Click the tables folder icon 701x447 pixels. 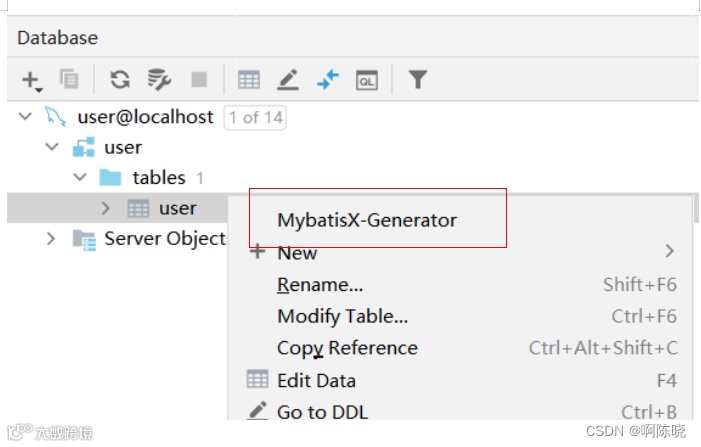pos(110,177)
